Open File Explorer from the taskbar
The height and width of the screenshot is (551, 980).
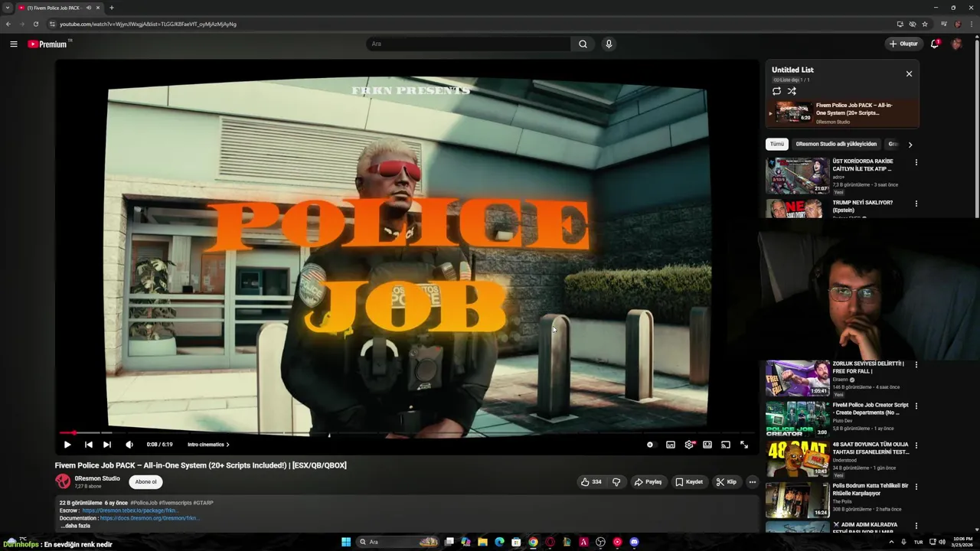click(x=482, y=542)
